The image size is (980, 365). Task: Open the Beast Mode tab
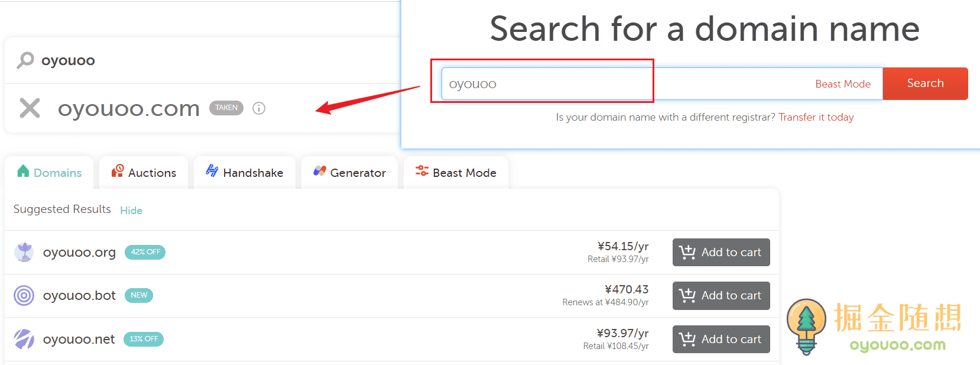tap(456, 173)
